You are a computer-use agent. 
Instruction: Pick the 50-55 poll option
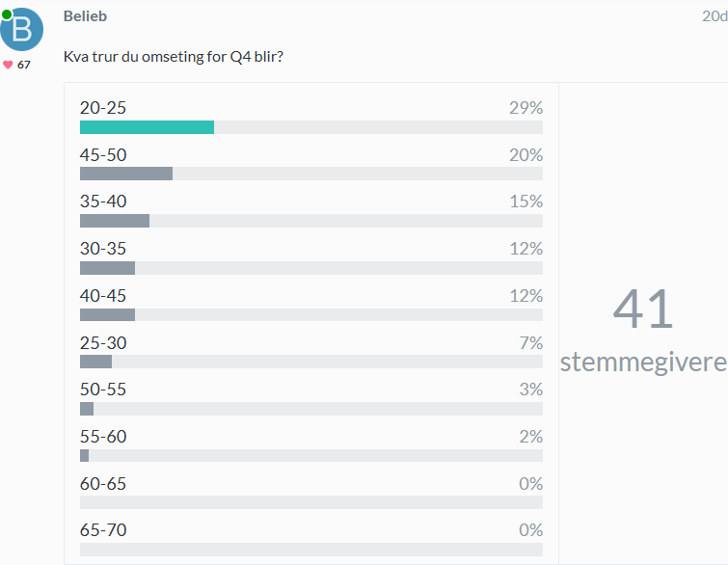103,390
